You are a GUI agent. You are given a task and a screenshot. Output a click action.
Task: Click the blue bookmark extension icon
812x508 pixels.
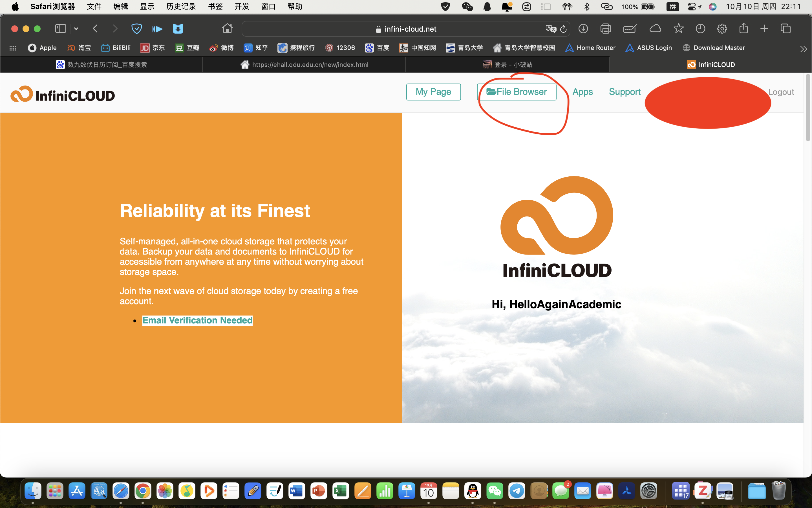coord(178,29)
